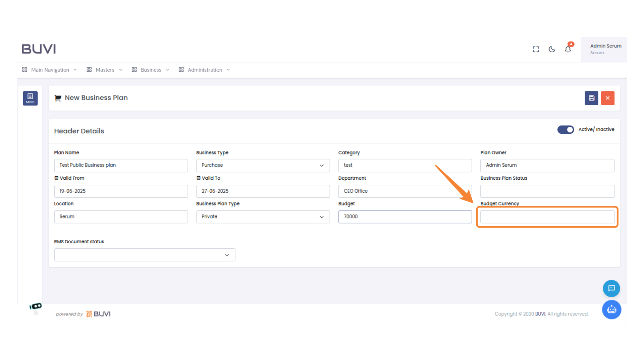Click the Admin Serum profile button

click(603, 49)
